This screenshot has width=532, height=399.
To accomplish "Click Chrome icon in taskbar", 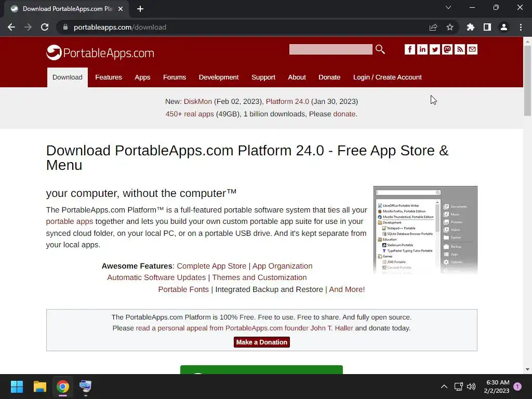I will [63, 387].
